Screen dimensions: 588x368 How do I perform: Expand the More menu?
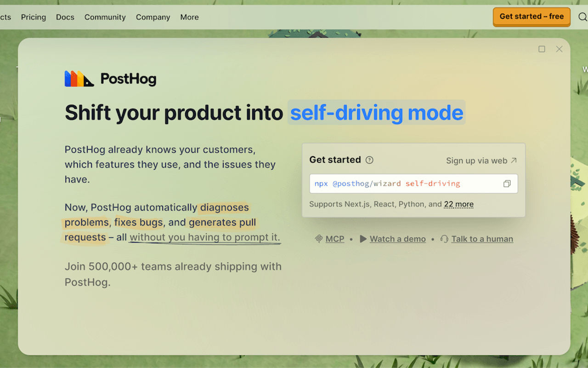[190, 17]
